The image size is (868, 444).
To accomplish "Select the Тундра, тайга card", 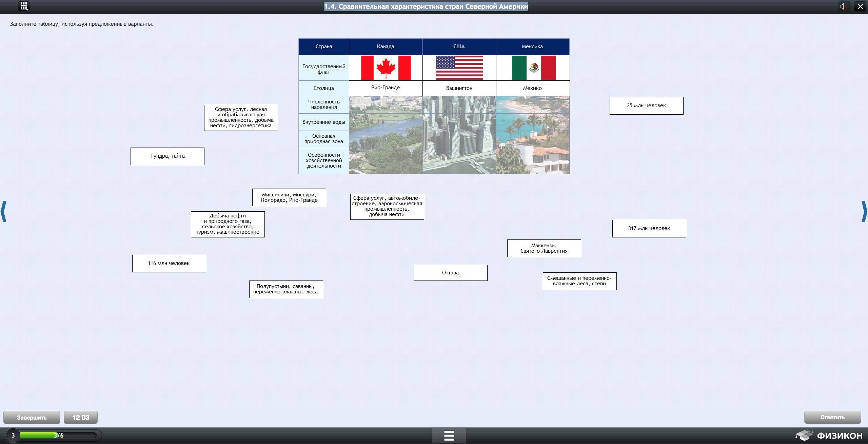I will coord(167,156).
